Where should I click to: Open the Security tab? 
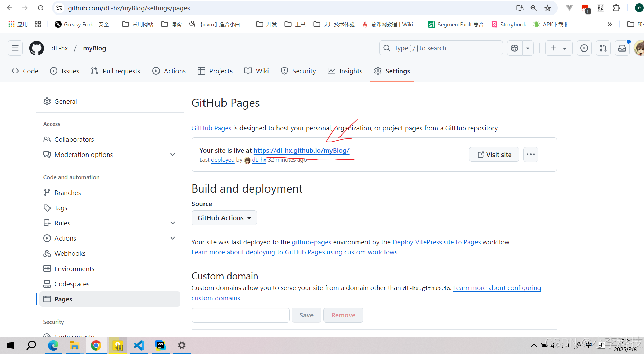point(299,71)
